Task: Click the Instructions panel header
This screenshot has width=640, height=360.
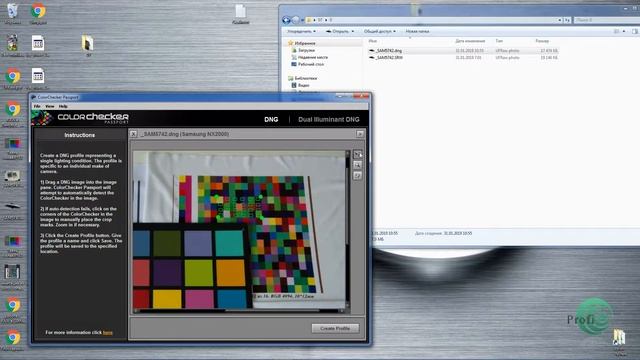Action: pos(80,135)
